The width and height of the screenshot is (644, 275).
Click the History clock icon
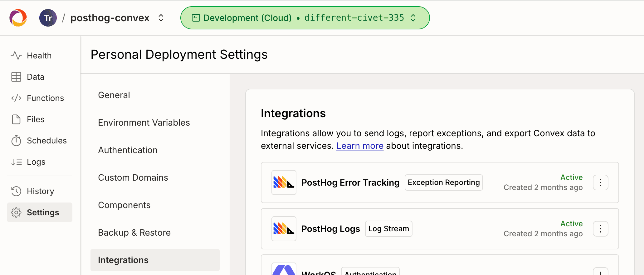pos(16,191)
